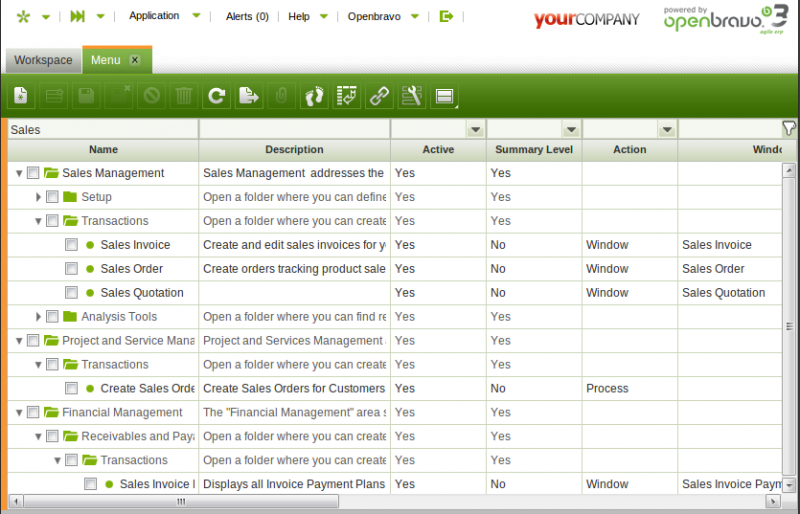The height and width of the screenshot is (514, 800).
Task: Click the Alerts (0) link
Action: click(246, 16)
